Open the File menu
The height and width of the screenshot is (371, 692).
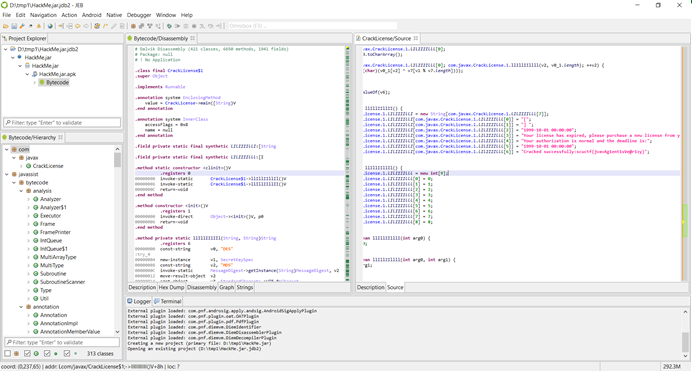click(x=7, y=15)
